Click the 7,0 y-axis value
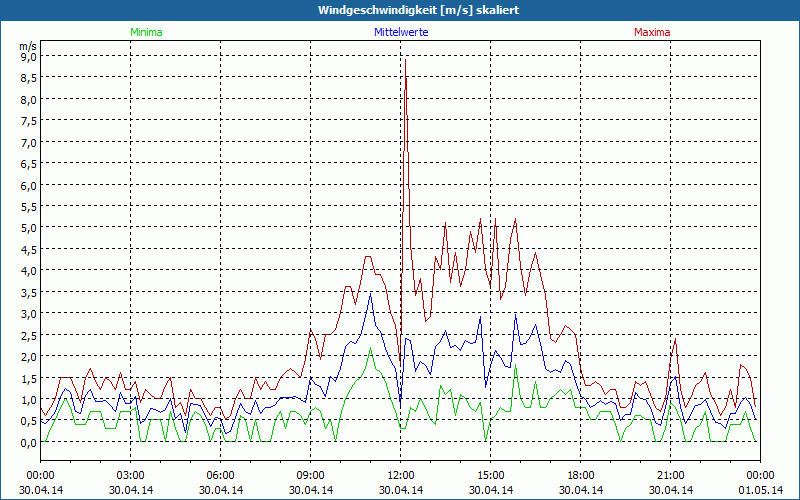The image size is (800, 500). pyautogui.click(x=29, y=143)
